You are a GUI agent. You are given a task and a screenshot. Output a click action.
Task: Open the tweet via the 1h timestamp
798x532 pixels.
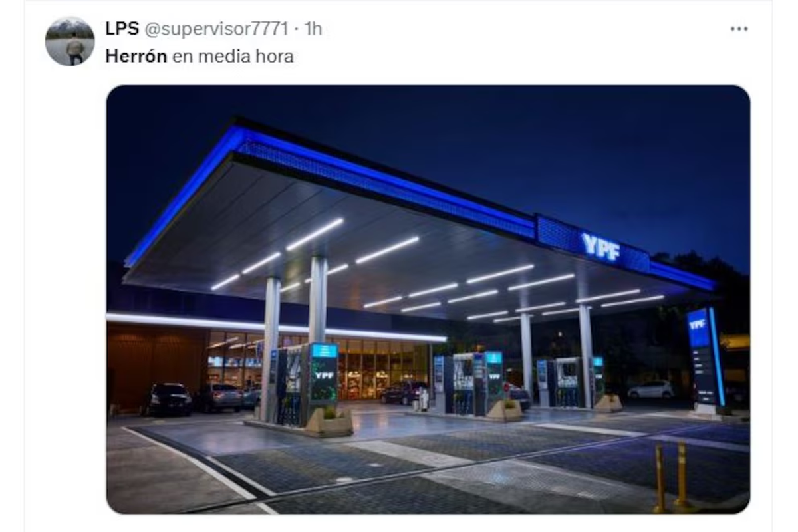(x=313, y=29)
